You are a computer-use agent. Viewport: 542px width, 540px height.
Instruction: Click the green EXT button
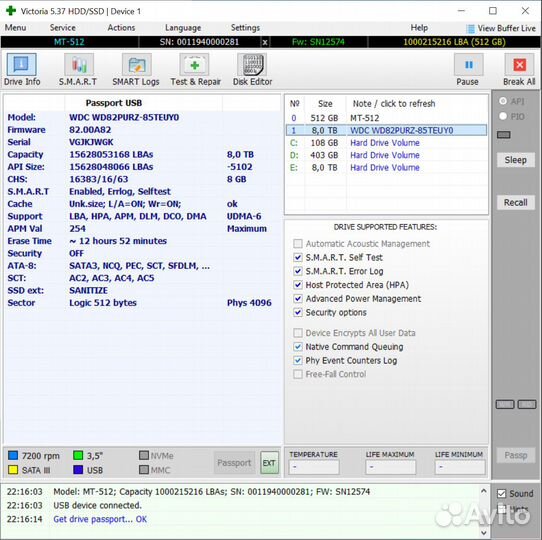pyautogui.click(x=269, y=463)
